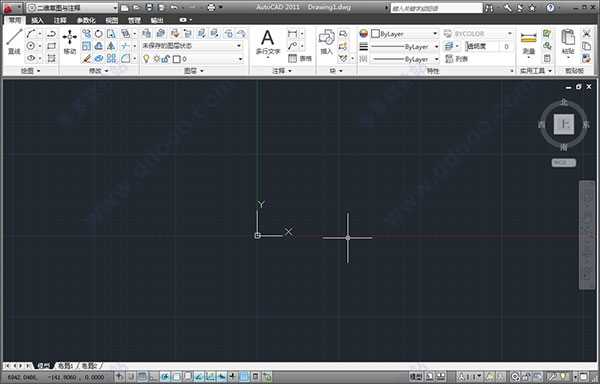Open the ByLayer linetype dropdown
The width and height of the screenshot is (600, 384).
(404, 59)
